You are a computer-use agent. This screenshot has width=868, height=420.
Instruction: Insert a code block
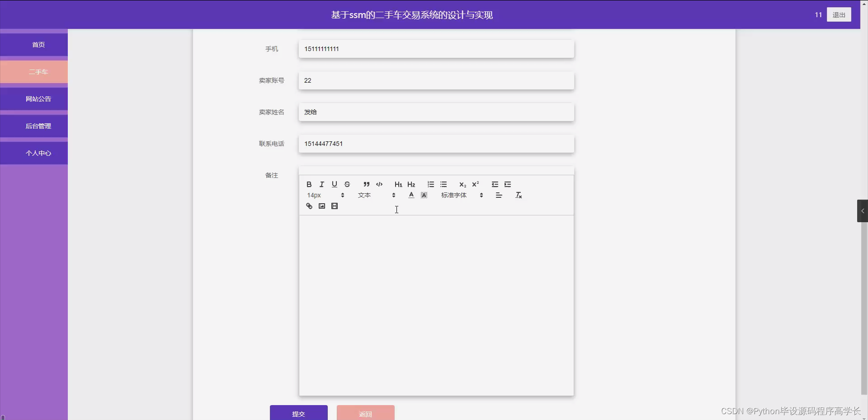click(x=379, y=184)
